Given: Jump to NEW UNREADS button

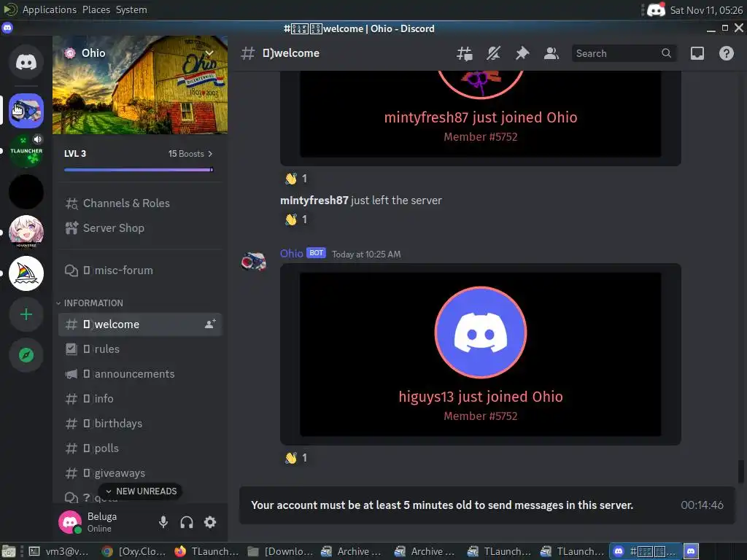Looking at the screenshot, I should tap(141, 491).
